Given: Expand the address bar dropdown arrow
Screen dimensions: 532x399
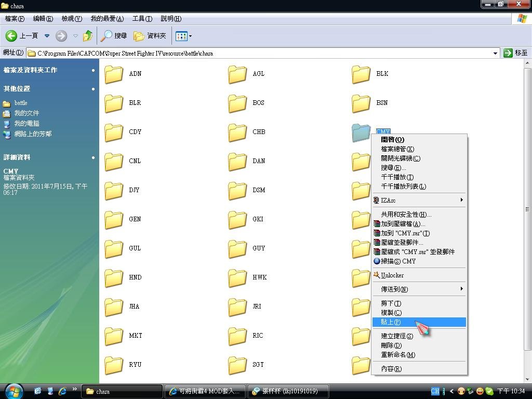Looking at the screenshot, I should click(x=495, y=53).
